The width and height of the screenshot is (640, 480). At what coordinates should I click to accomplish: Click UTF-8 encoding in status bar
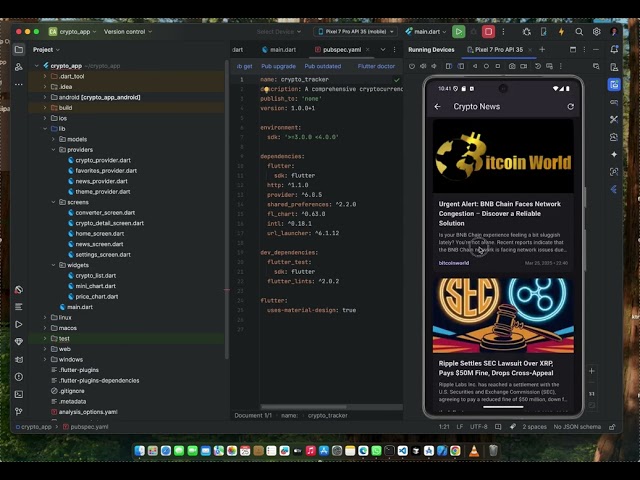click(478, 427)
